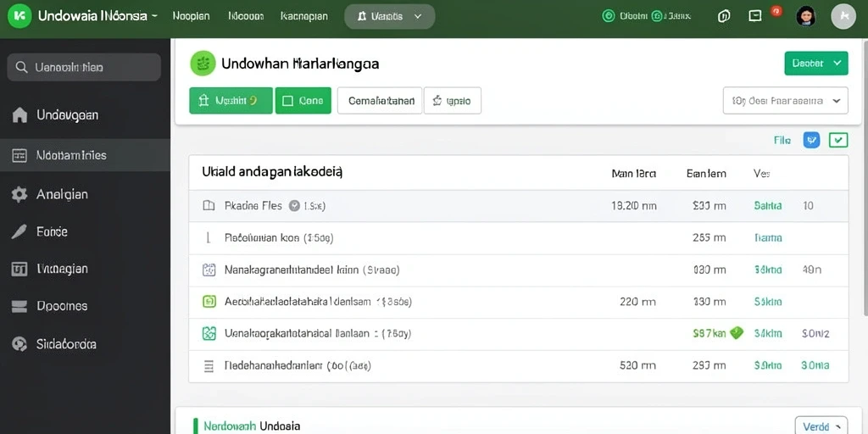Click the Nanakagranerlutandeel row icon
This screenshot has width=868, height=434.
209,270
